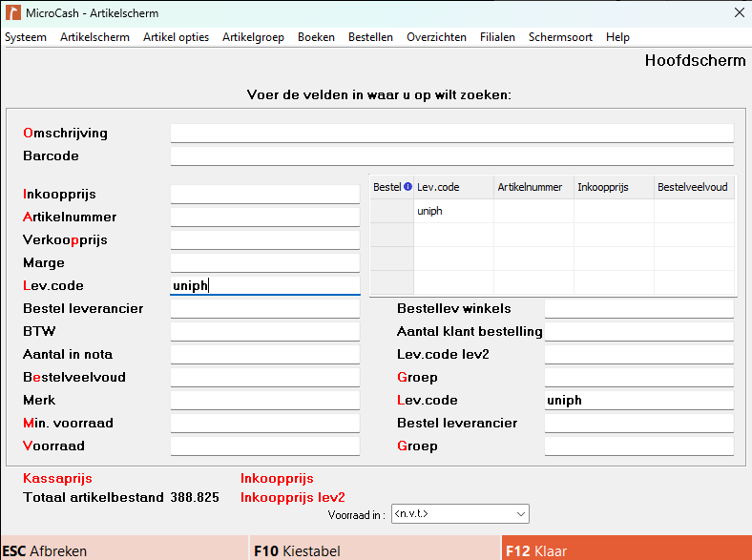Click the right Lev.code field containing uniph
This screenshot has height=560, width=752.
click(638, 401)
